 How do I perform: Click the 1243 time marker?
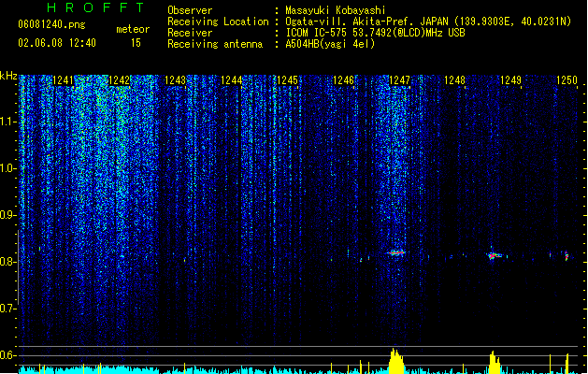point(175,80)
